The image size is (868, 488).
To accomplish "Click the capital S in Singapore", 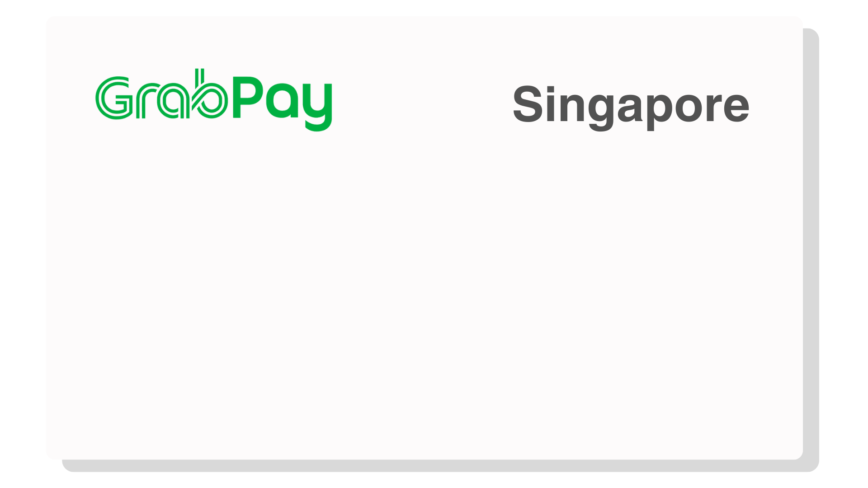I will coord(528,104).
